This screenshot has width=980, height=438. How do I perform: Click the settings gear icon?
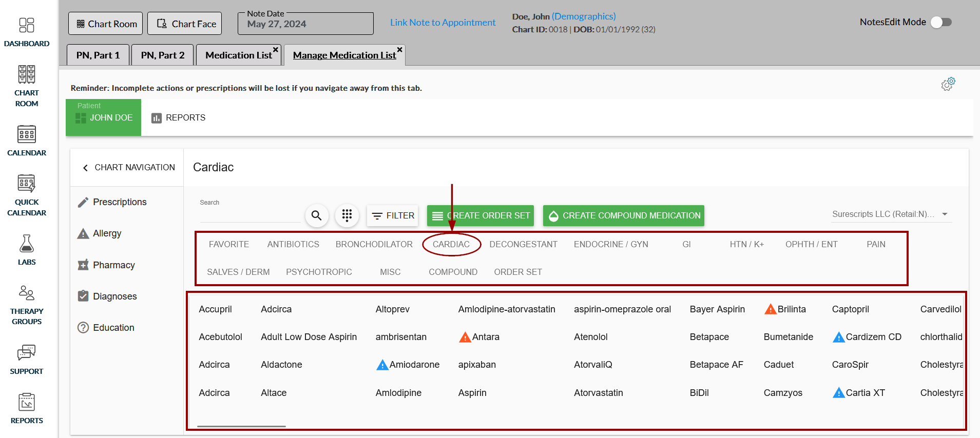pyautogui.click(x=948, y=84)
